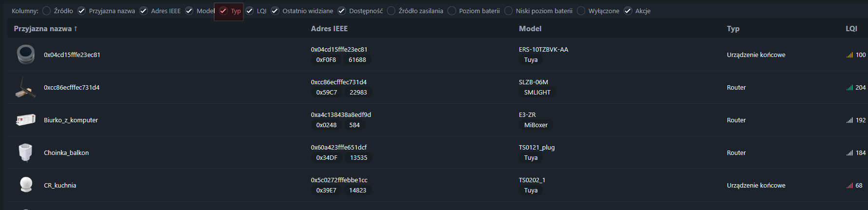Open the Choinka_balkon device link
Screen dimensions: 868x210
point(66,153)
